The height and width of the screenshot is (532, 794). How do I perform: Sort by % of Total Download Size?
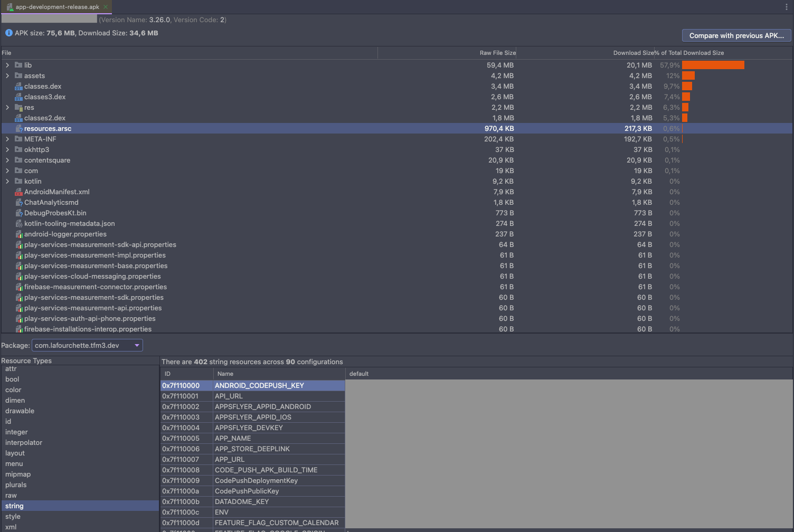[723, 53]
